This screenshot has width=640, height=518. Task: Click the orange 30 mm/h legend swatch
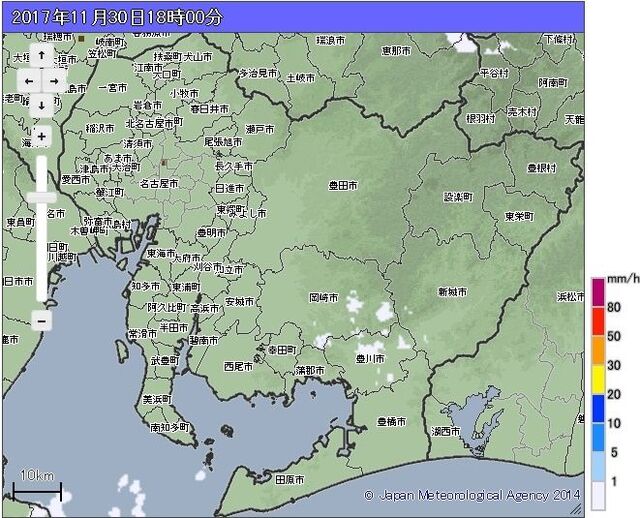click(598, 350)
